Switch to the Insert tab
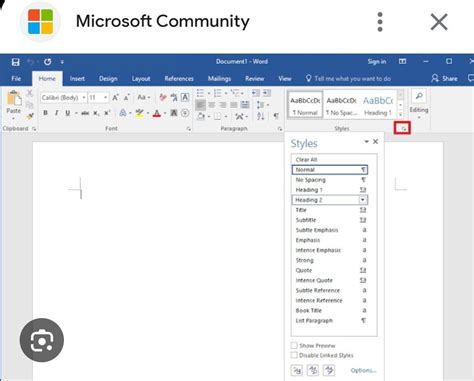The height and width of the screenshot is (381, 474). click(77, 79)
